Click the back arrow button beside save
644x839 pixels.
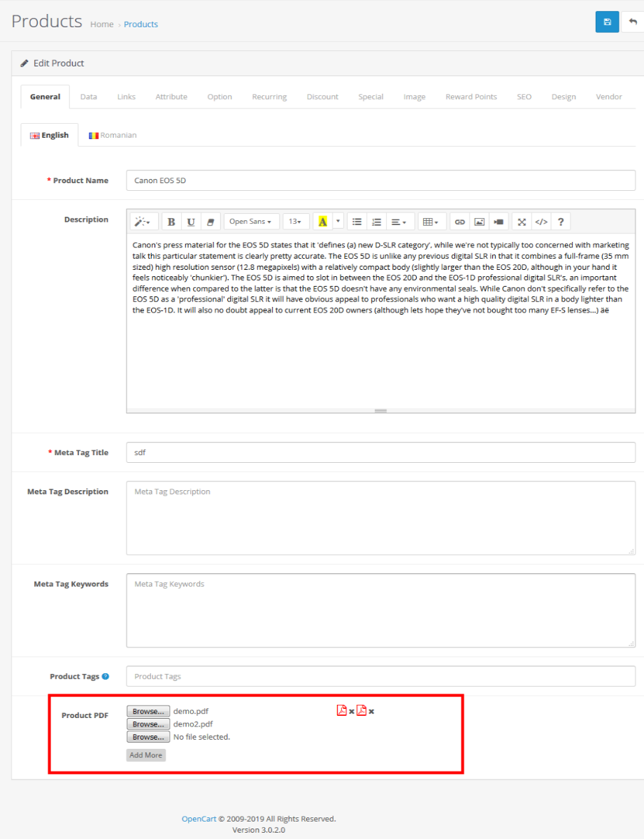634,22
